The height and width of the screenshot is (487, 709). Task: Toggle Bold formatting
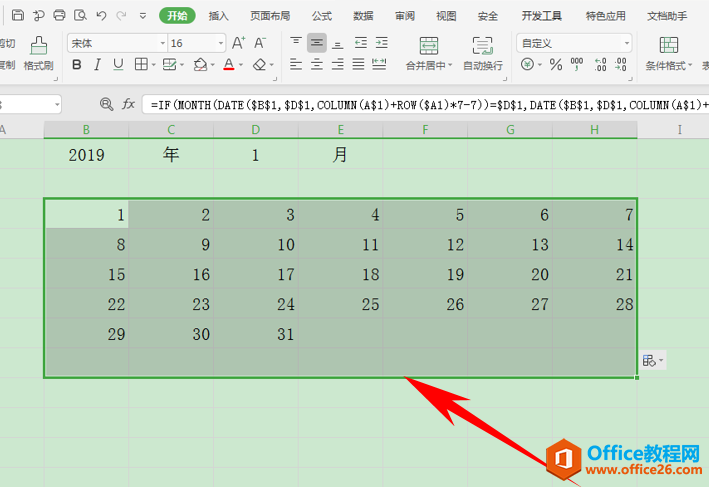77,65
